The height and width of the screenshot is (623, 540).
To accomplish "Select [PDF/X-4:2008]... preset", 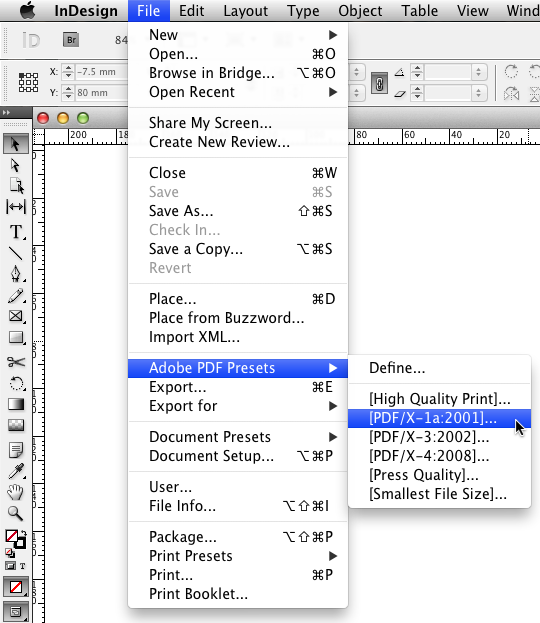I will (x=439, y=456).
